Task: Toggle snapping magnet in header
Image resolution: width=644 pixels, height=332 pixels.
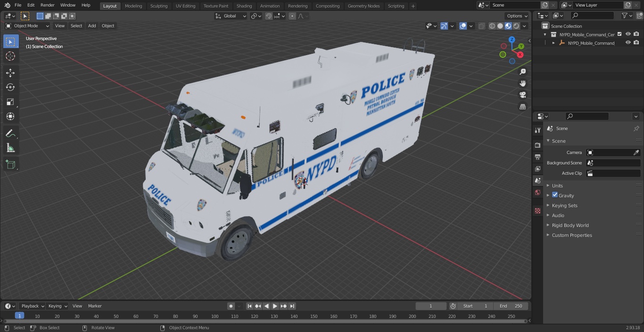Action: [x=269, y=16]
